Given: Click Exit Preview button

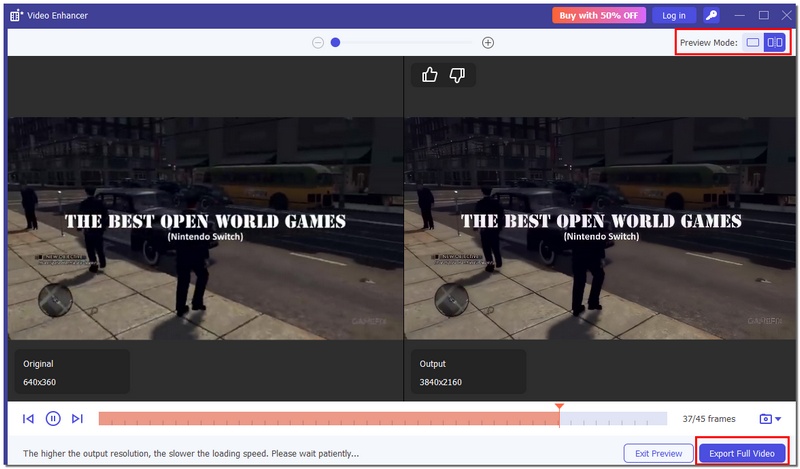Looking at the screenshot, I should 658,453.
